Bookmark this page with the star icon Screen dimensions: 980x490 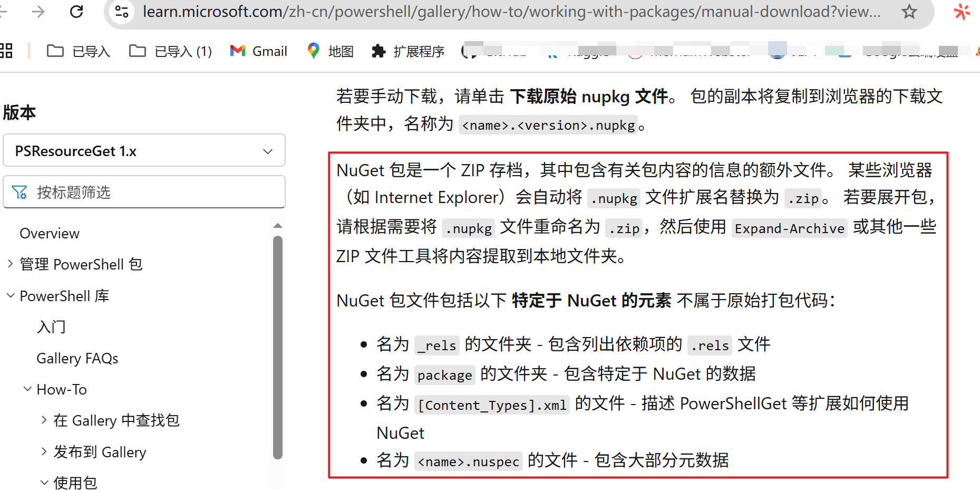pos(909,11)
